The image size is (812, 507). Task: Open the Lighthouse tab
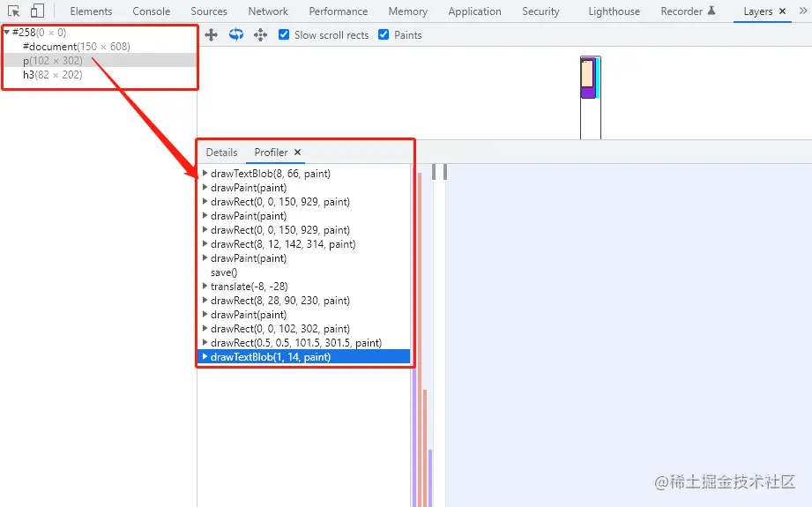click(x=615, y=11)
